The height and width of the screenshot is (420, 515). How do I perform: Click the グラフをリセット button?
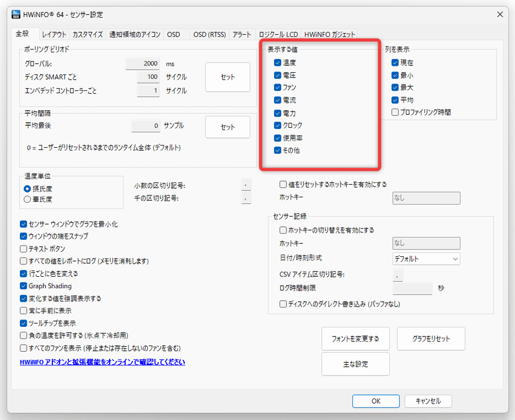[x=431, y=339]
